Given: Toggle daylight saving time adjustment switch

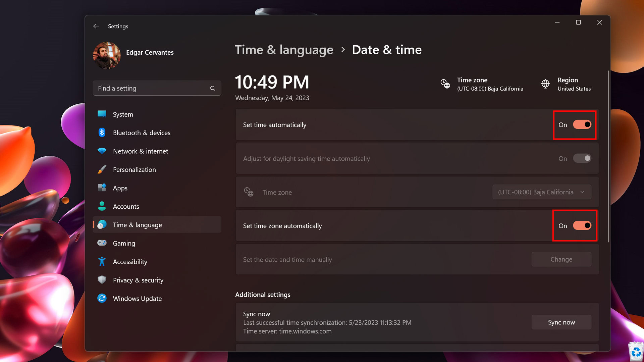Looking at the screenshot, I should tap(582, 158).
